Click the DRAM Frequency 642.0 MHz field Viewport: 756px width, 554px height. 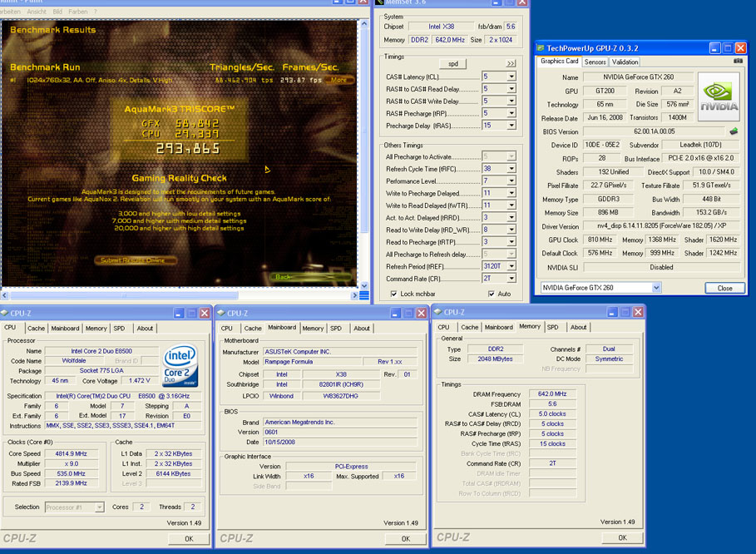[x=552, y=394]
